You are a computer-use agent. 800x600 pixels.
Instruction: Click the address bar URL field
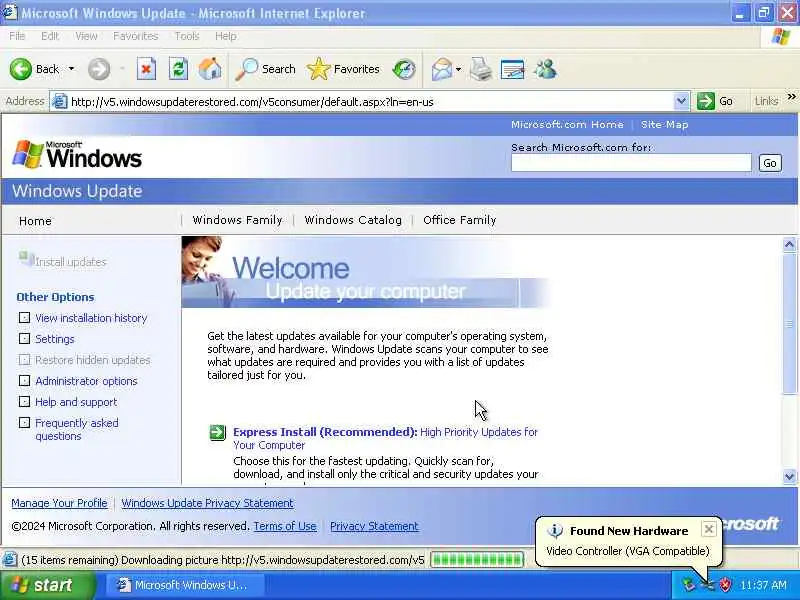click(371, 102)
